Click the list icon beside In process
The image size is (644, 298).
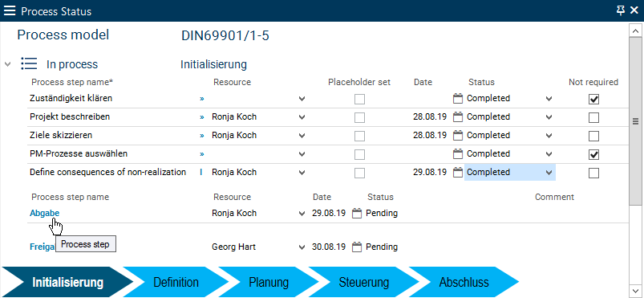pos(29,64)
